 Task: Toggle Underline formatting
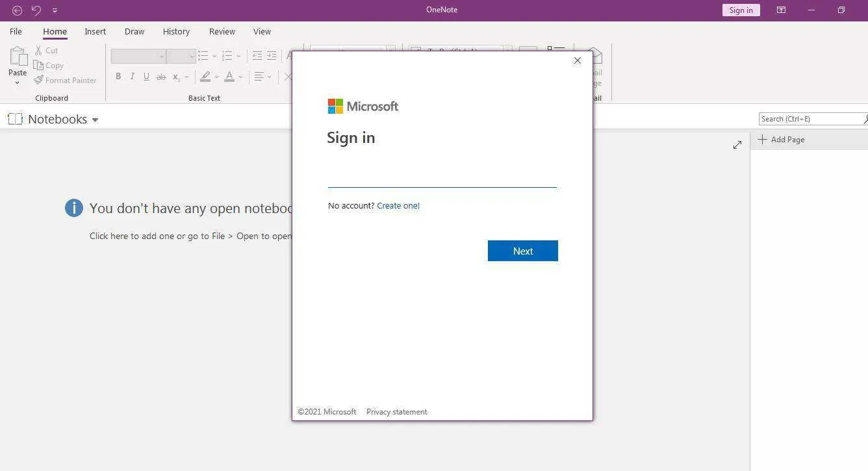146,77
